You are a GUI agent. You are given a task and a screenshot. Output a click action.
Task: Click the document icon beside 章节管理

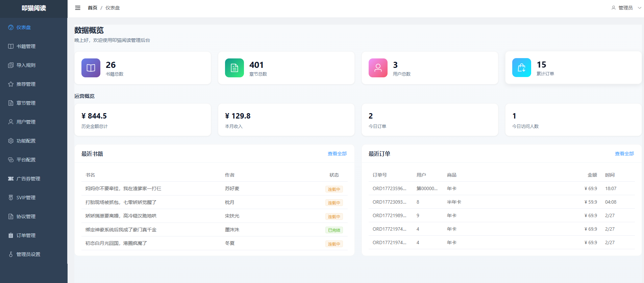point(11,103)
